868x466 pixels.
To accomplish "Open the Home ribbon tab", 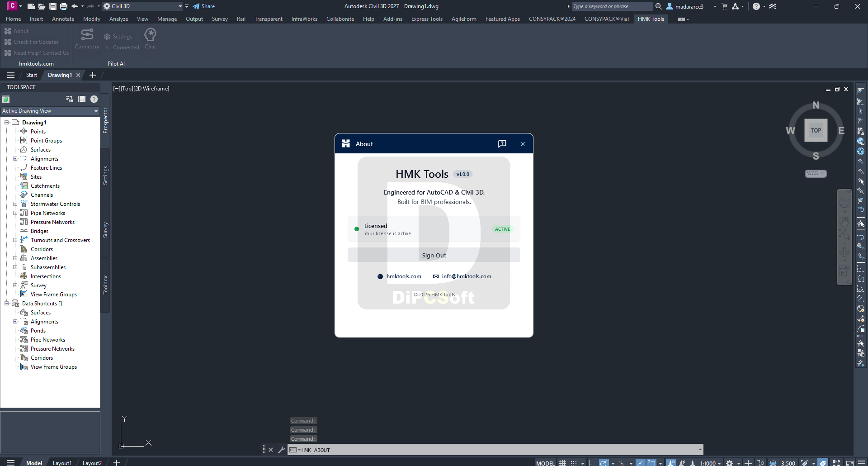I will [13, 19].
